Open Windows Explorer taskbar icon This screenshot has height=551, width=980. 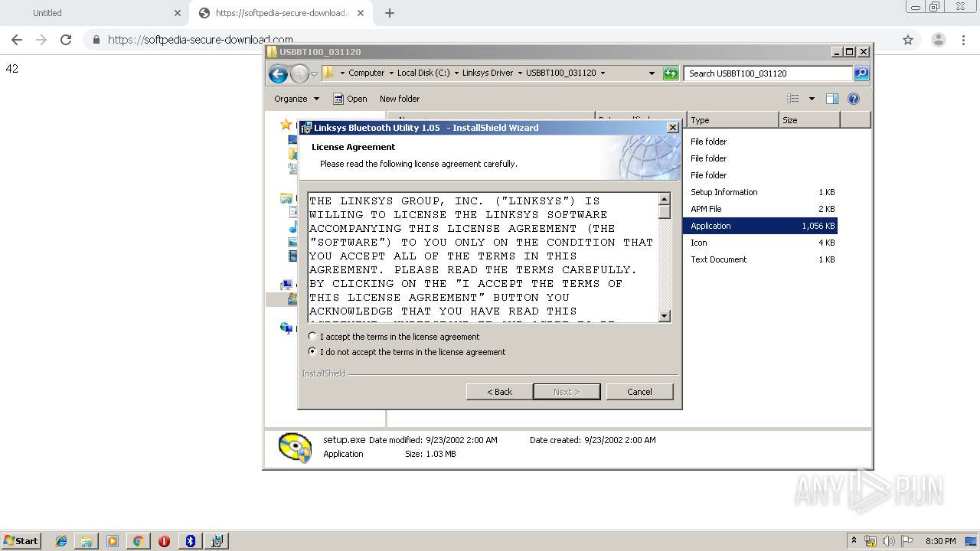tap(87, 541)
